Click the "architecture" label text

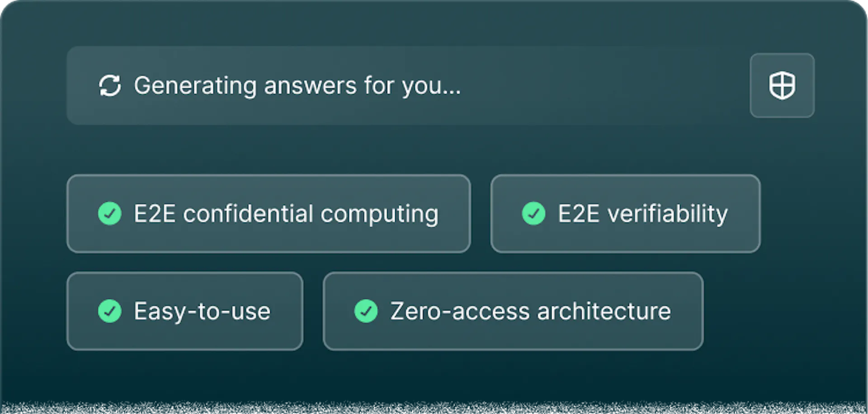click(604, 311)
